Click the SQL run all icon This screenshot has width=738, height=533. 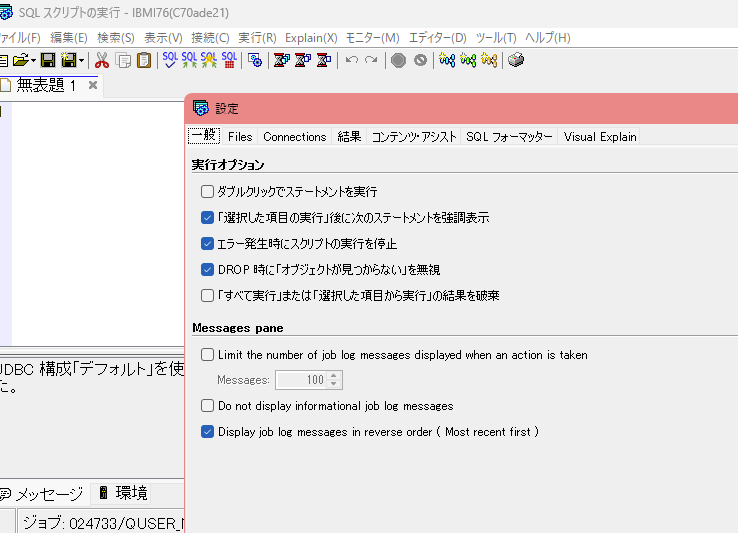coord(189,60)
